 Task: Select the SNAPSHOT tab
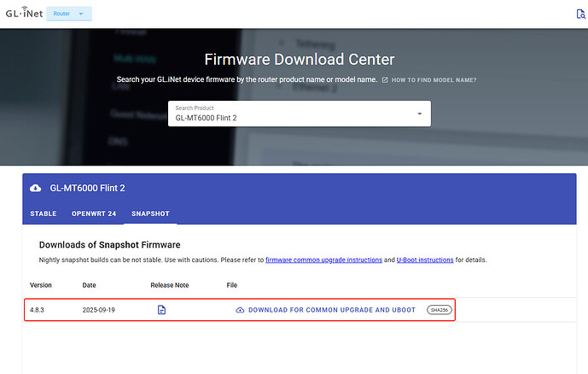[149, 212]
